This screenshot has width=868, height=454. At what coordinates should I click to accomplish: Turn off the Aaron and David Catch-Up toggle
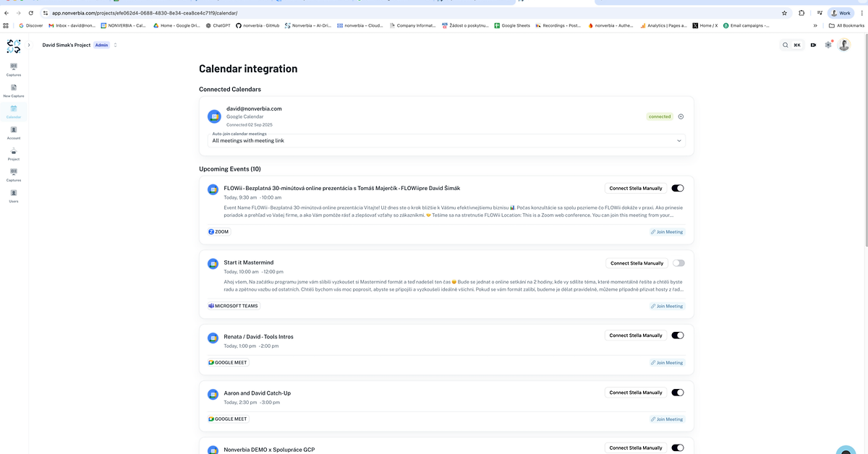(677, 392)
